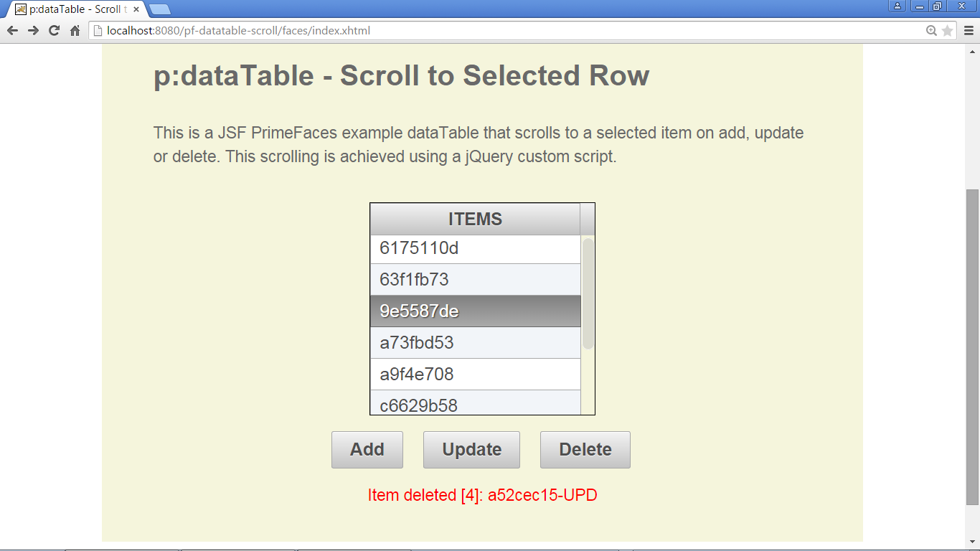Switch to the p:dataTable - Scroll tab

(x=72, y=9)
